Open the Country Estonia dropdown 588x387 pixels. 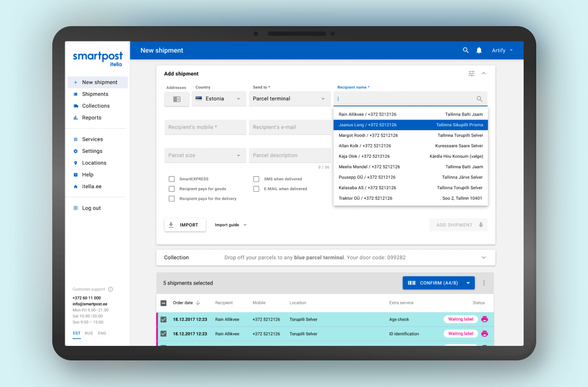coord(219,99)
